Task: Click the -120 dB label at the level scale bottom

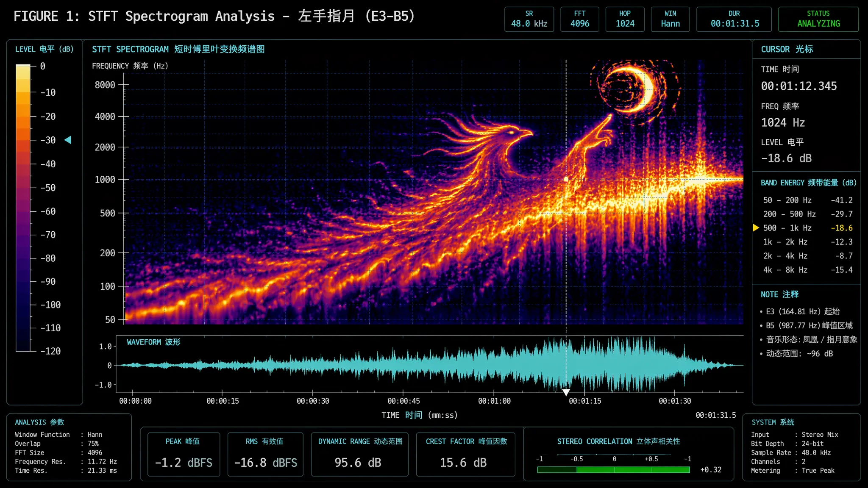Action: coord(50,351)
